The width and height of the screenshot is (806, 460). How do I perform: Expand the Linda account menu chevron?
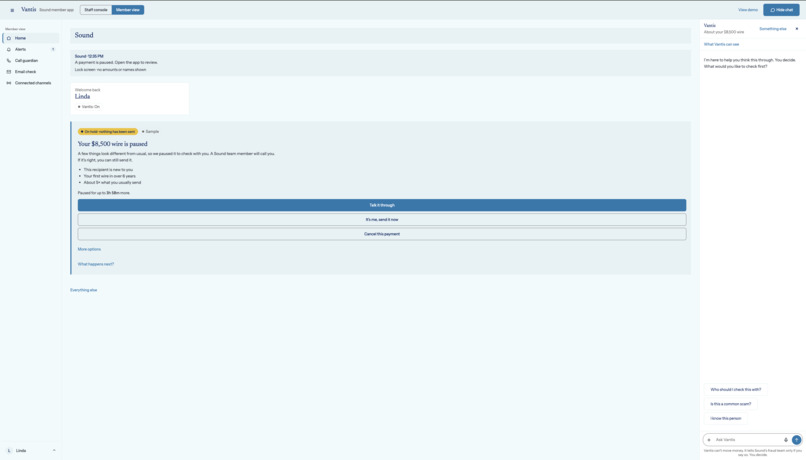(x=54, y=451)
